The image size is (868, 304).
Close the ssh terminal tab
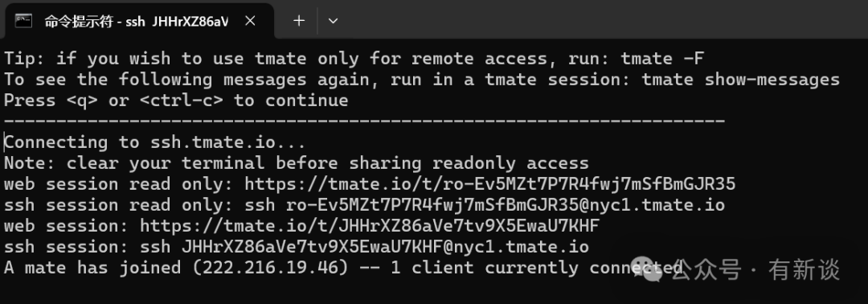coord(250,21)
